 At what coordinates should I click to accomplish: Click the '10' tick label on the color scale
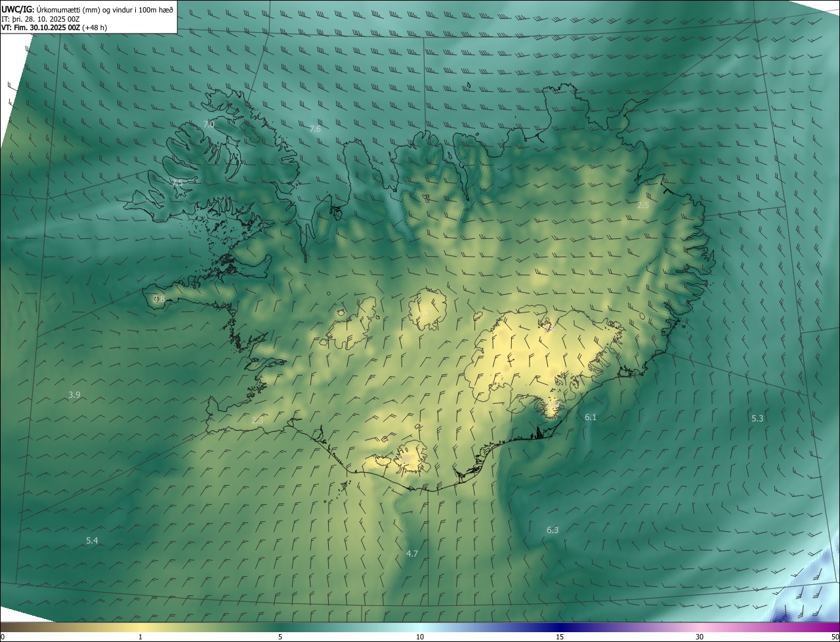point(420,637)
